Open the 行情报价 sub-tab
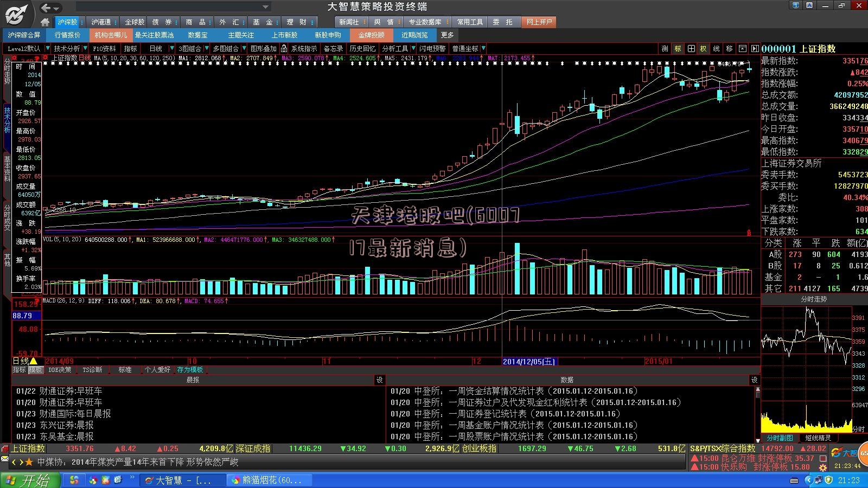The image size is (868, 488). pos(68,35)
